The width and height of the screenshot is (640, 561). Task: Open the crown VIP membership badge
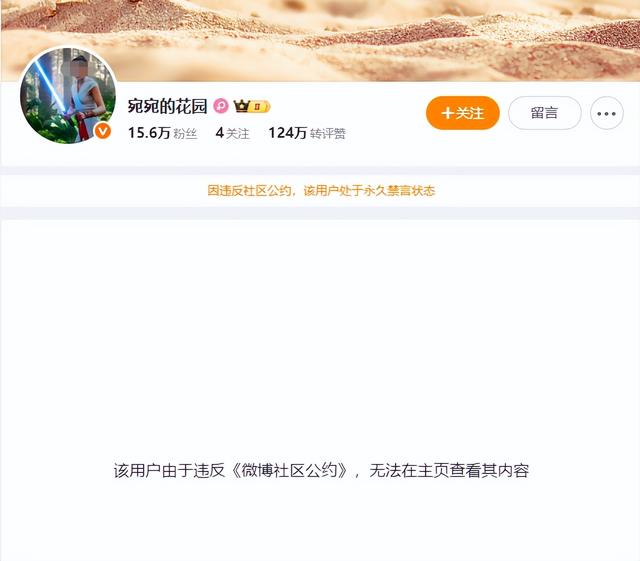click(242, 106)
